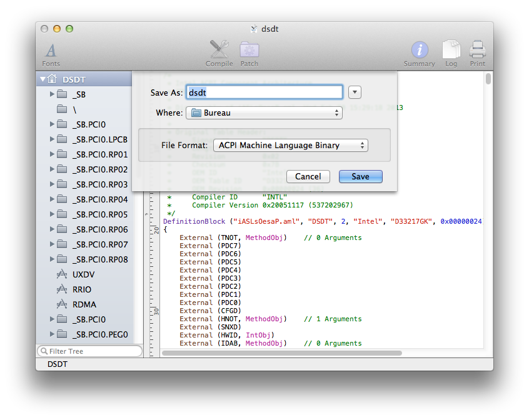The width and height of the screenshot is (529, 420).
Task: Click the horizontal scrollbar in code editor
Action: pyautogui.click(x=281, y=353)
